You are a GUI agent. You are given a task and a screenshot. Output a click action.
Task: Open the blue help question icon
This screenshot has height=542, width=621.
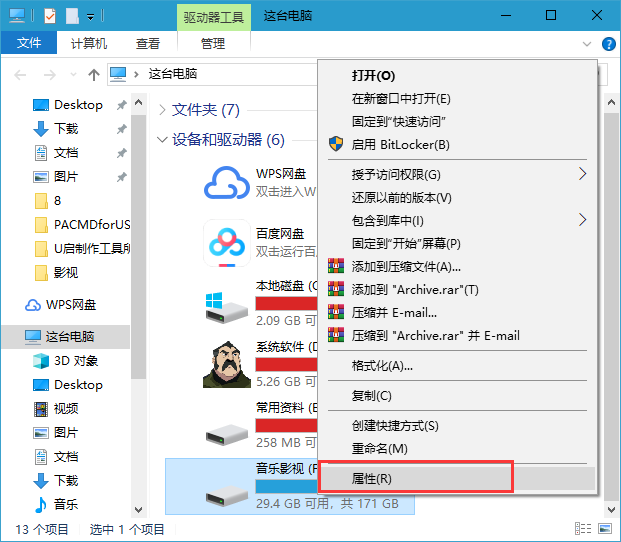pos(608,44)
